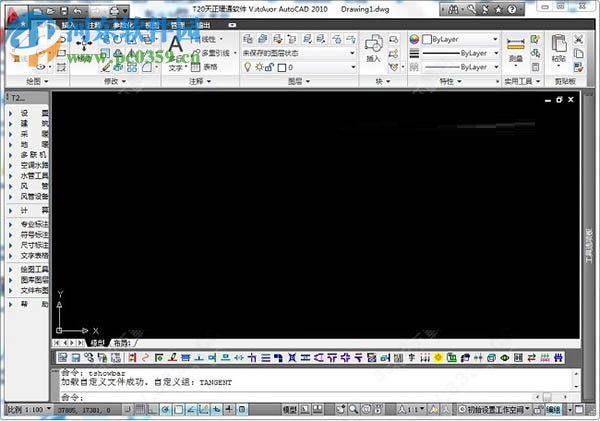
Task: Click the Help question mark icon
Action: point(512,10)
